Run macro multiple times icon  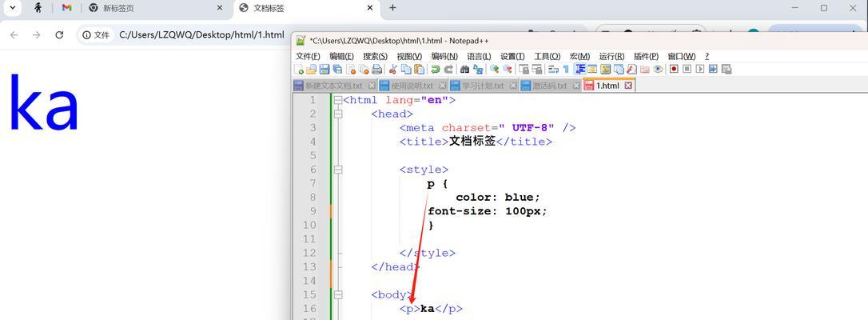click(713, 70)
